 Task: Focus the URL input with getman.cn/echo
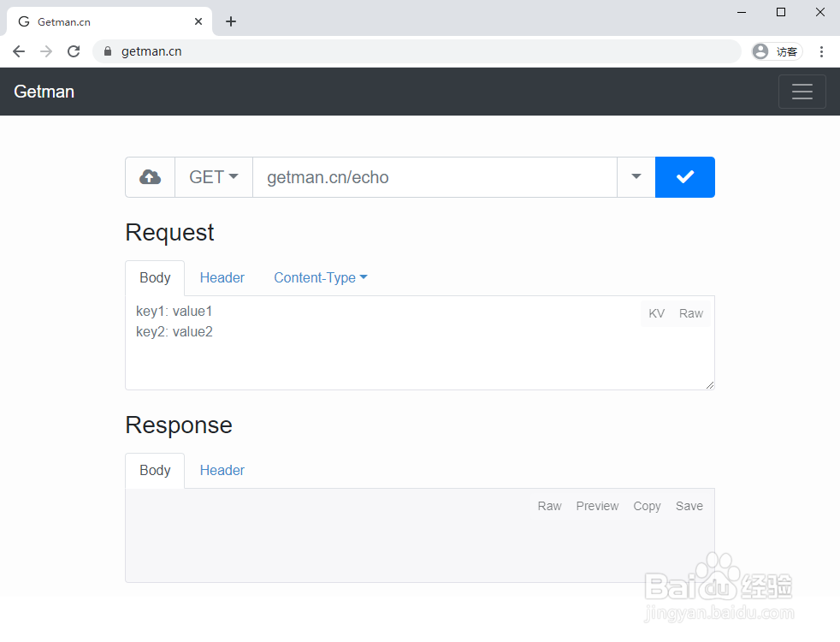pos(435,177)
